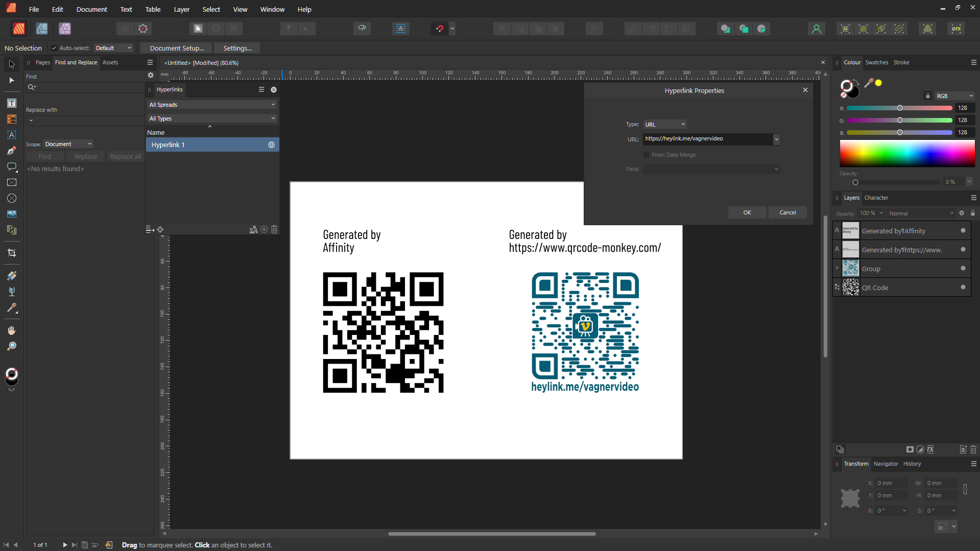Pick colour with the eyedropper in Colour panel

point(868,83)
